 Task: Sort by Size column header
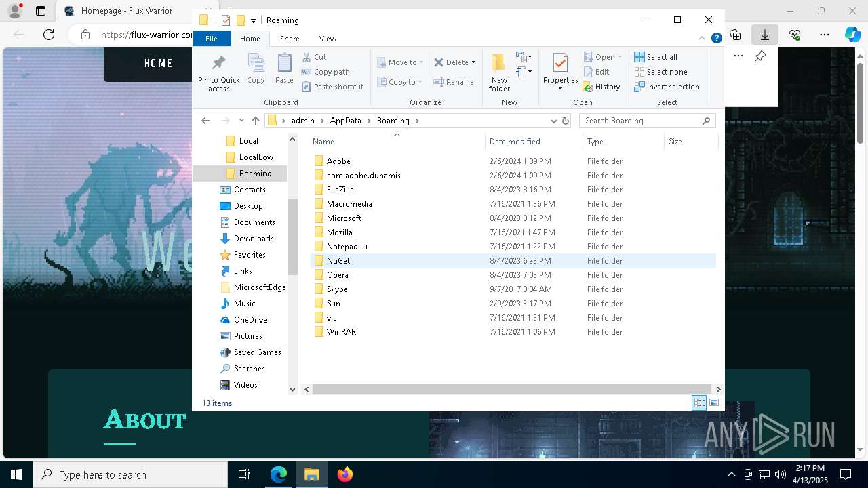[x=690, y=142]
